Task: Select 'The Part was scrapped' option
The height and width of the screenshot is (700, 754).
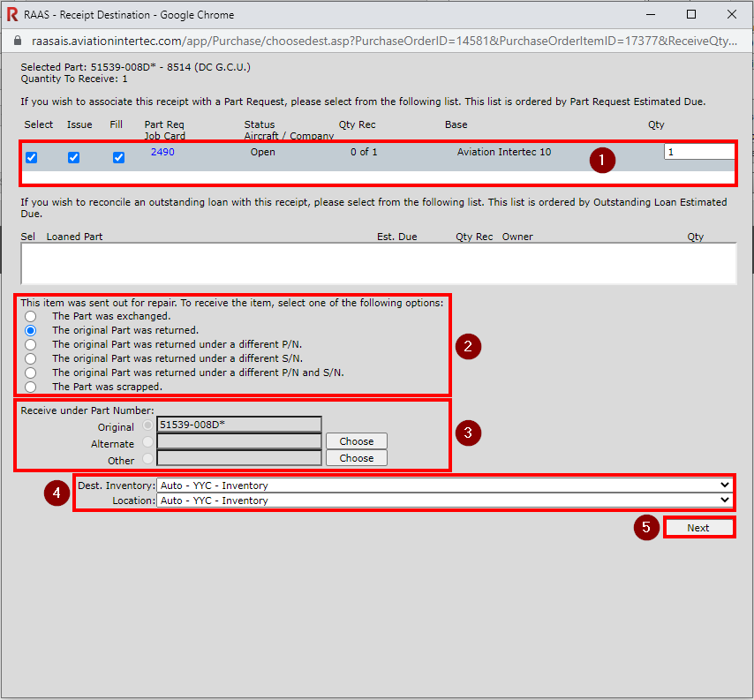Action: click(x=31, y=387)
